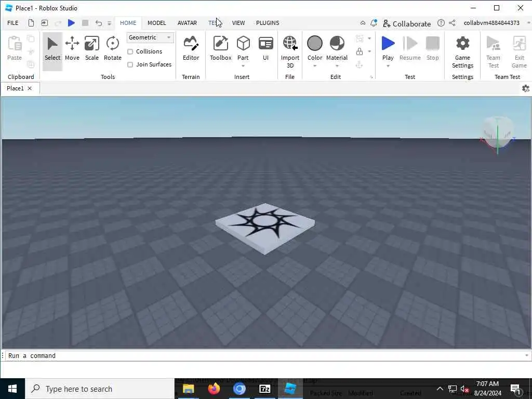Click the Open place icon in quick access bar
Viewport: 532px width, 399px height.
pos(45,23)
